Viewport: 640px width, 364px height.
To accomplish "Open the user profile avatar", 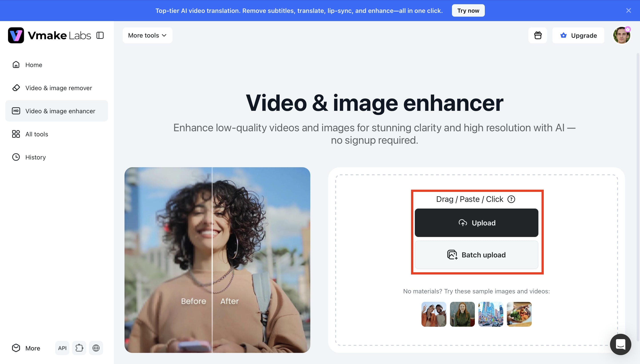I will pyautogui.click(x=622, y=35).
